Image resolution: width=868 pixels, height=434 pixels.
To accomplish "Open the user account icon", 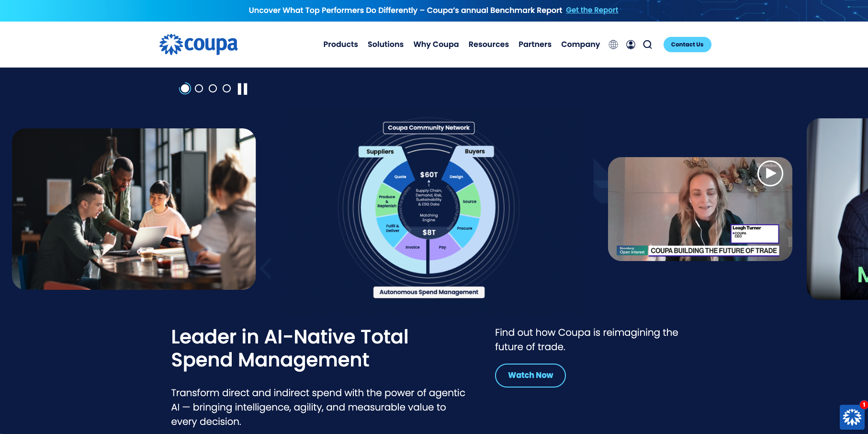I will [631, 45].
